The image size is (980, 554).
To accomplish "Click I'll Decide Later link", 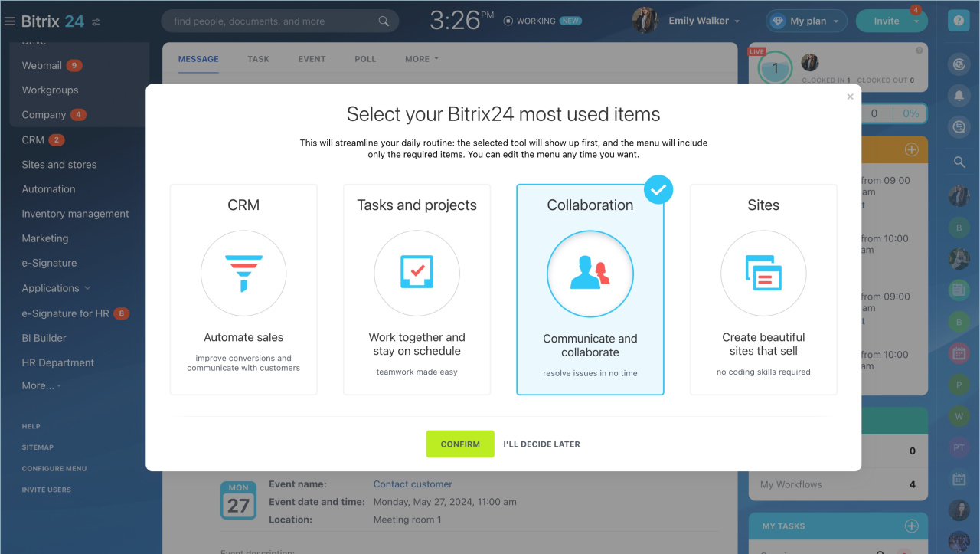I will point(541,444).
